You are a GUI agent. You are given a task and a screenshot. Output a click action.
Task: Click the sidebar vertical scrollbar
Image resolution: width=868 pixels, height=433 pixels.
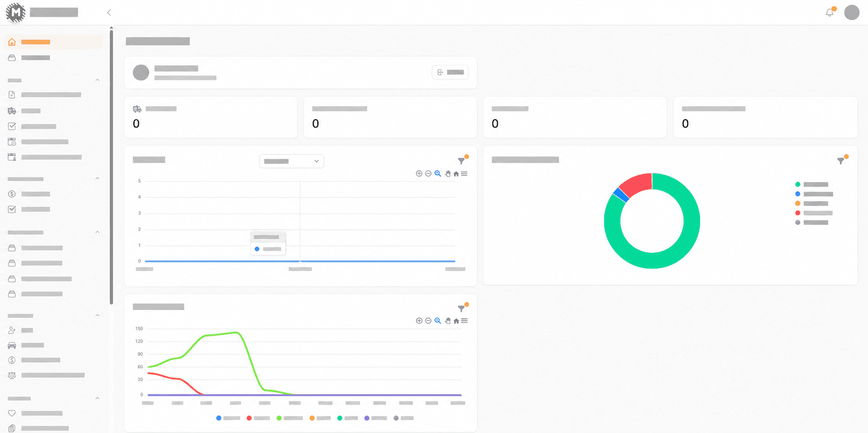click(x=111, y=166)
